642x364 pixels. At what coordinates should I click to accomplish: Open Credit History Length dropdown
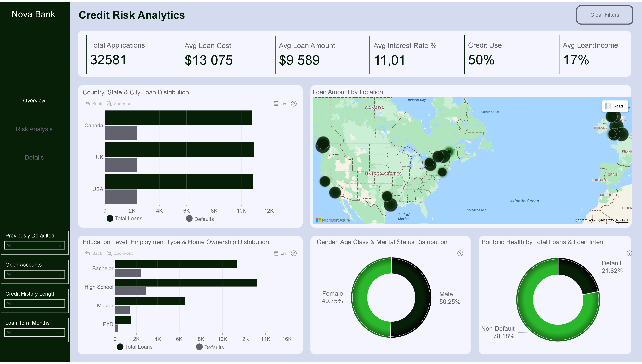coord(34,304)
